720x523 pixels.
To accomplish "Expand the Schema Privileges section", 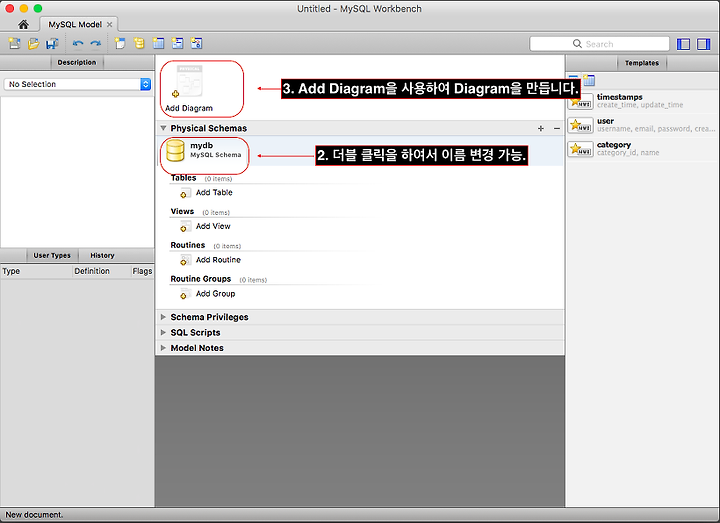I will click(x=163, y=317).
